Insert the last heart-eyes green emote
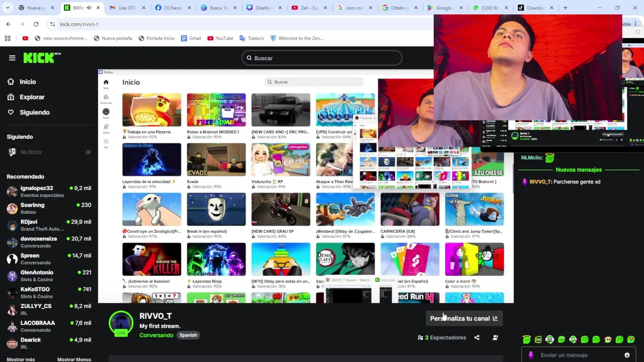Viewport: 644px width, 362px height. click(631, 339)
